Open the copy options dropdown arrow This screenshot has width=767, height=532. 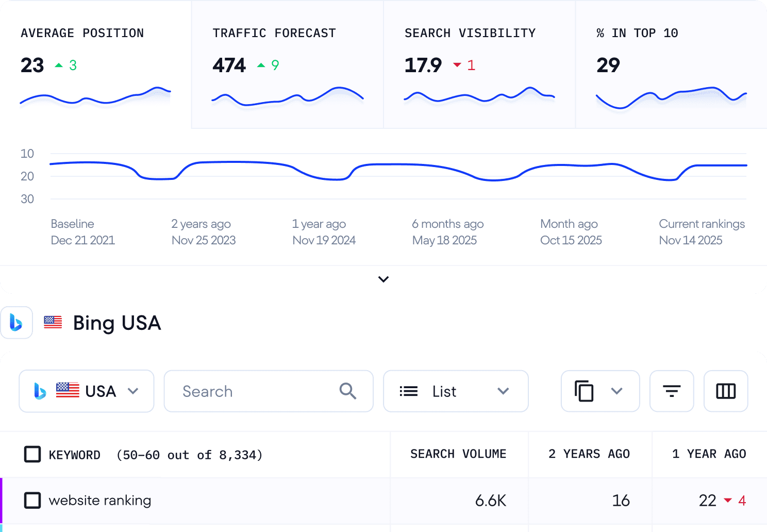(616, 391)
